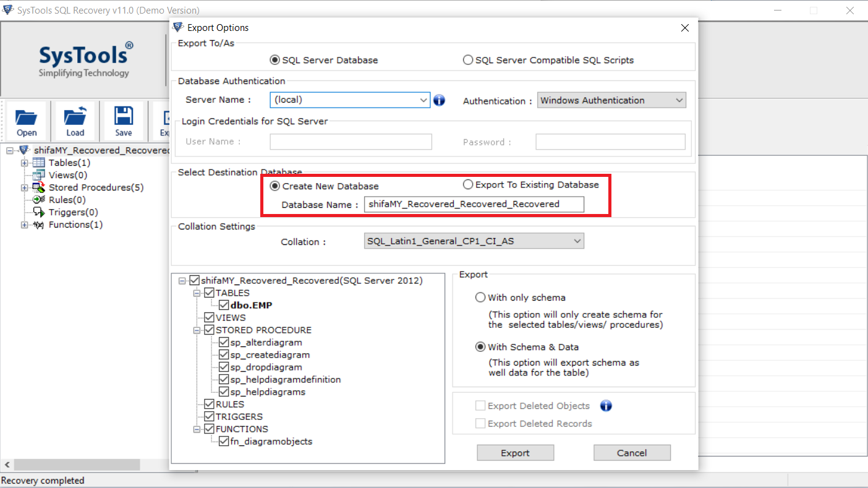Click the Cancel button
This screenshot has height=488, width=868.
tap(632, 453)
